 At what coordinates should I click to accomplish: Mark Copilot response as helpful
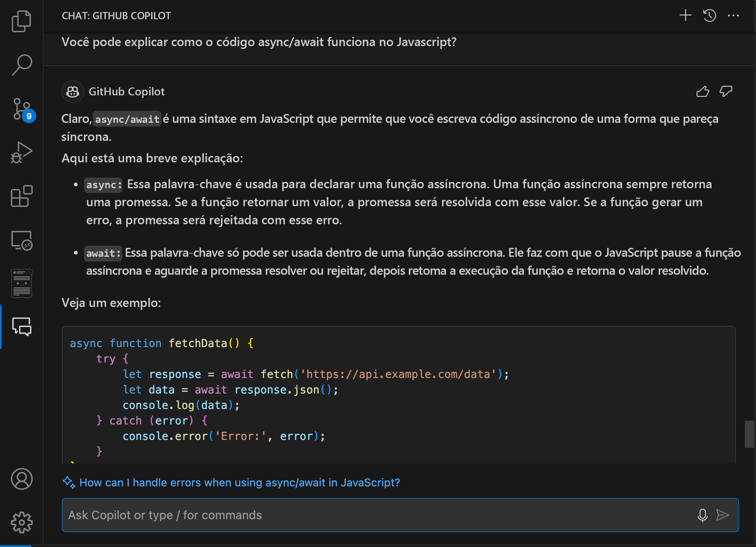[702, 91]
